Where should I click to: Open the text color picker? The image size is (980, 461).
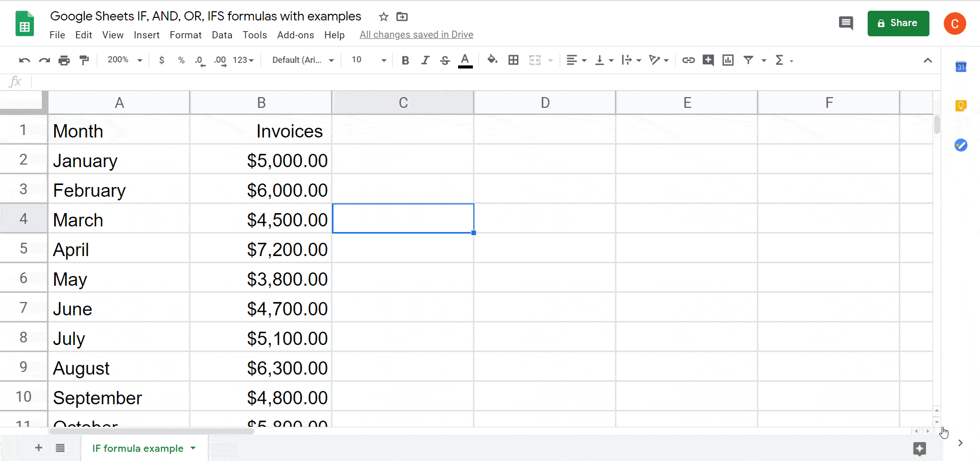465,60
